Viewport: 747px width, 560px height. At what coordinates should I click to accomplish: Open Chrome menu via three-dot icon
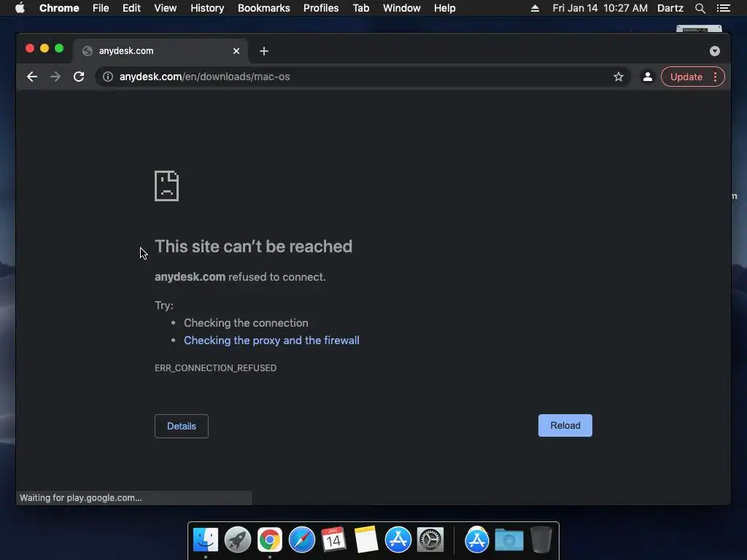(x=715, y=77)
